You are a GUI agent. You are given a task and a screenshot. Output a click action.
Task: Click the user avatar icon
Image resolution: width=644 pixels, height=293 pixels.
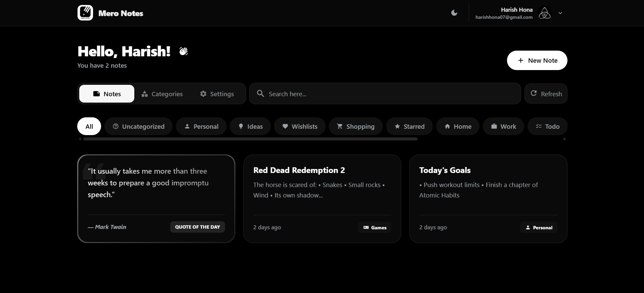click(x=545, y=13)
